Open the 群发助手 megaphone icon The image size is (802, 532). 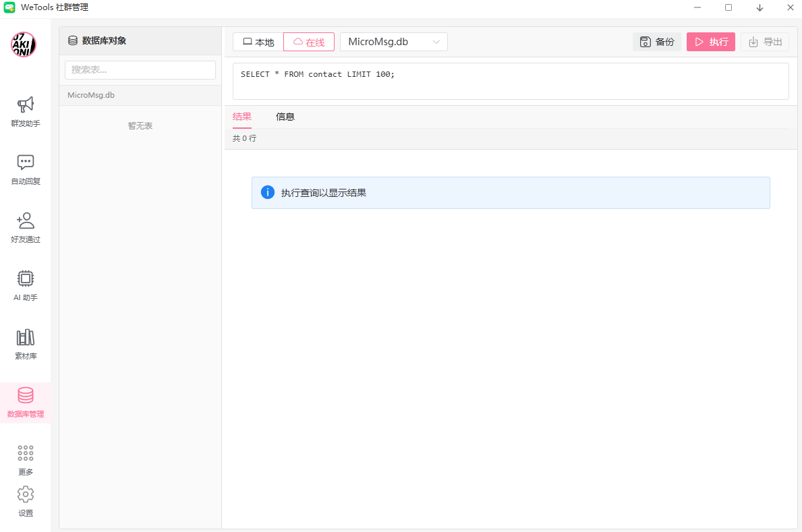coord(26,105)
